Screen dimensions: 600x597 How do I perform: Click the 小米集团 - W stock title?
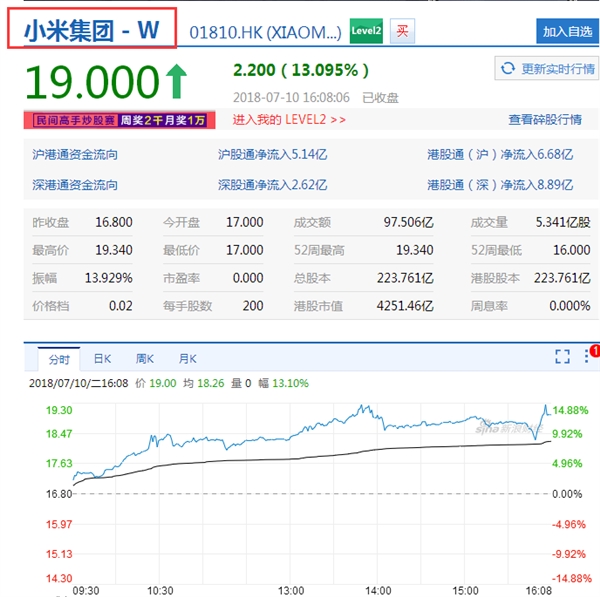coord(92,29)
